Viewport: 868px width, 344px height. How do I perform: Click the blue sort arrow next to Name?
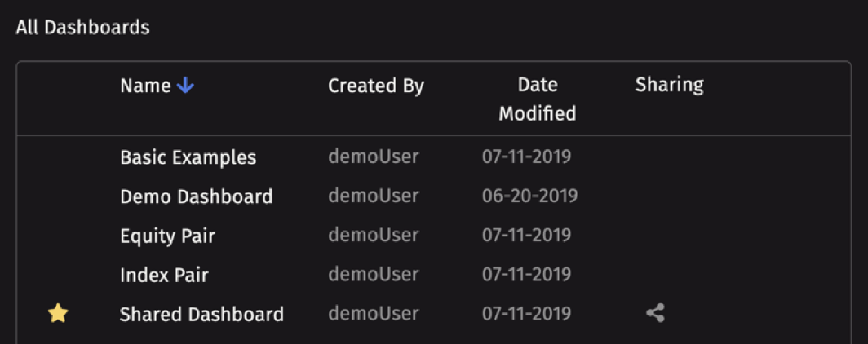tap(185, 86)
